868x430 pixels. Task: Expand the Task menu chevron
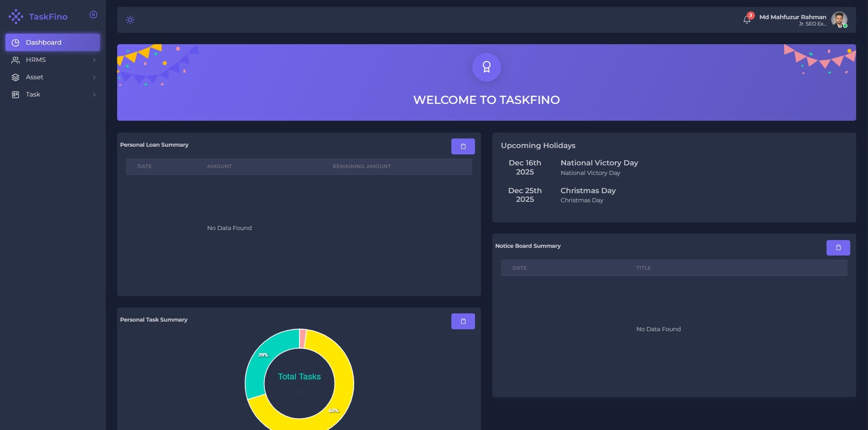(94, 94)
